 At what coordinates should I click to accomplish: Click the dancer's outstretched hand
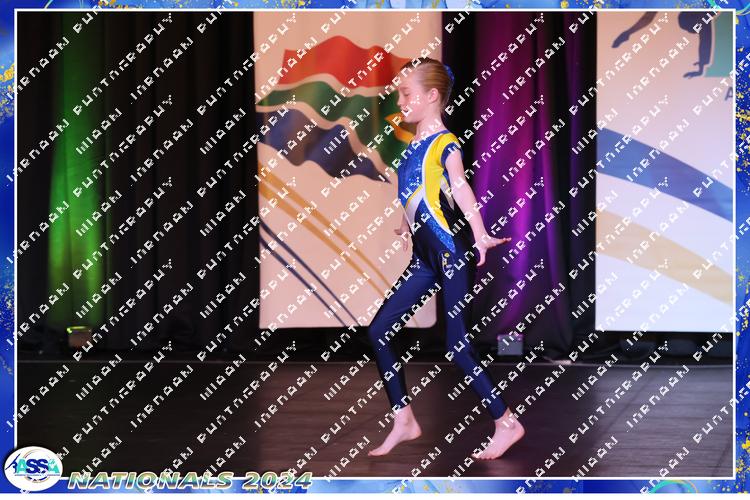click(x=492, y=245)
